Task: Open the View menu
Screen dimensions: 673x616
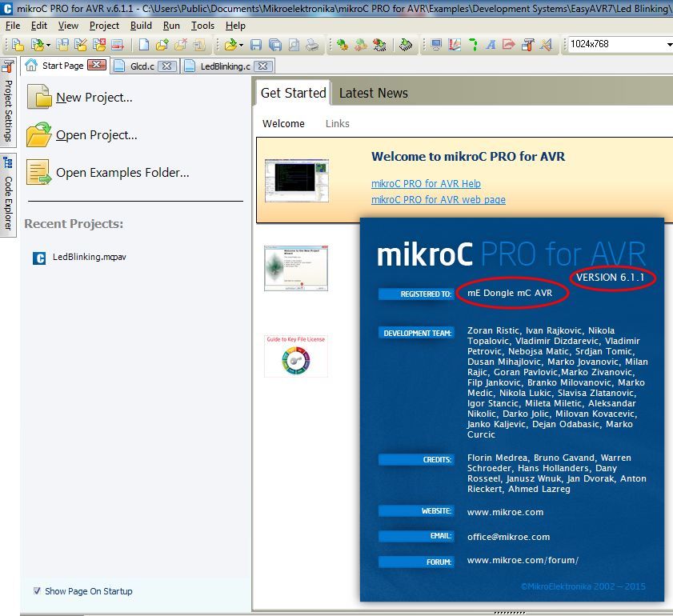Action: (x=68, y=26)
